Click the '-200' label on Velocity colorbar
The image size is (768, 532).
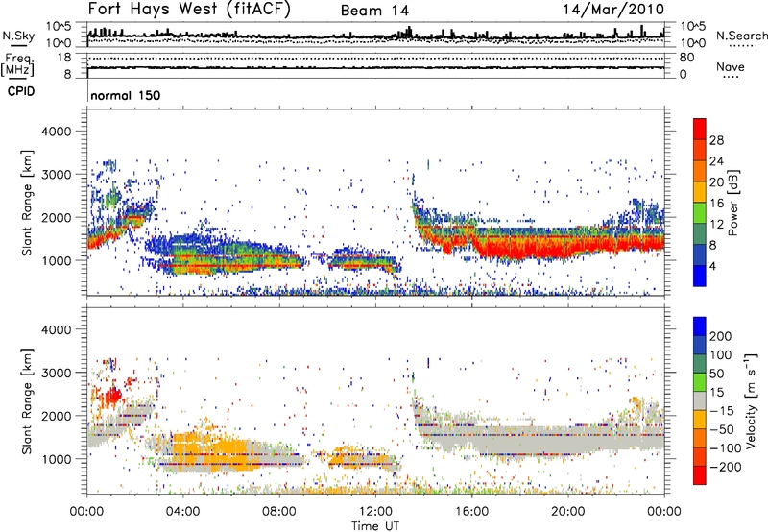point(725,467)
